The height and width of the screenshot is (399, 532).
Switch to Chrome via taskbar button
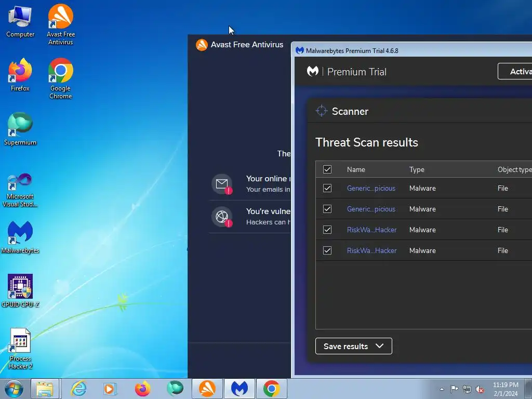tap(271, 389)
